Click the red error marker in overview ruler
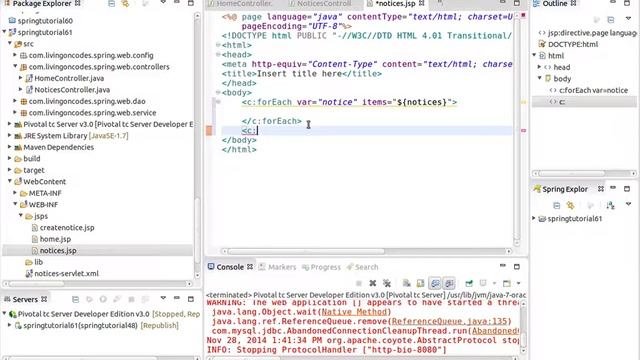 (x=523, y=131)
